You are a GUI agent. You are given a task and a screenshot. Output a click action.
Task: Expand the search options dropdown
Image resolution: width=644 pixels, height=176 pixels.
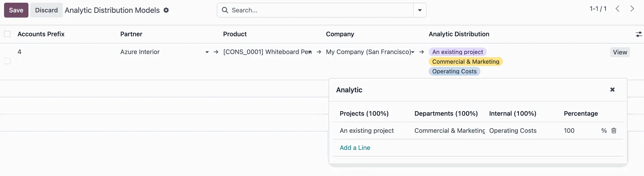(x=420, y=10)
